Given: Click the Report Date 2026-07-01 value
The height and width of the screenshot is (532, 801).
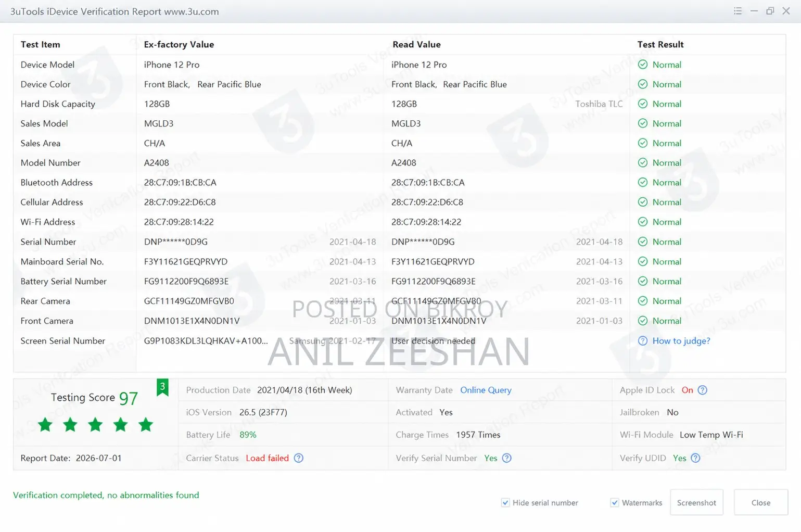Looking at the screenshot, I should [x=98, y=458].
